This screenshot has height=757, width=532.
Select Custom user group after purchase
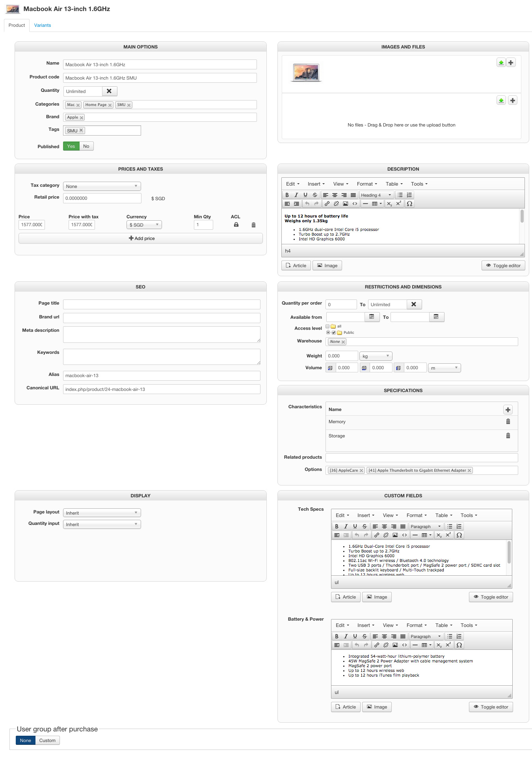tap(47, 740)
